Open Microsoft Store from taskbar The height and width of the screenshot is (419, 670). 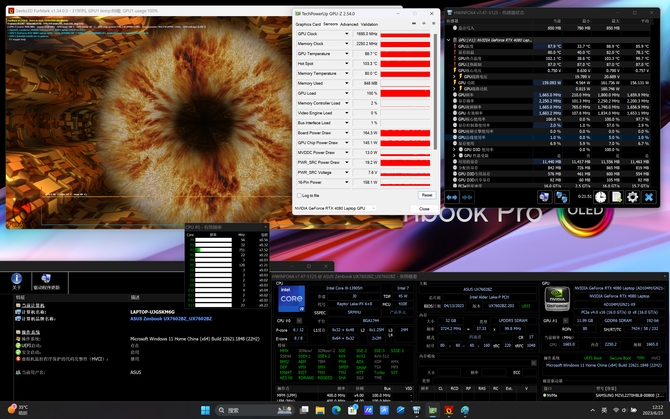point(353,410)
